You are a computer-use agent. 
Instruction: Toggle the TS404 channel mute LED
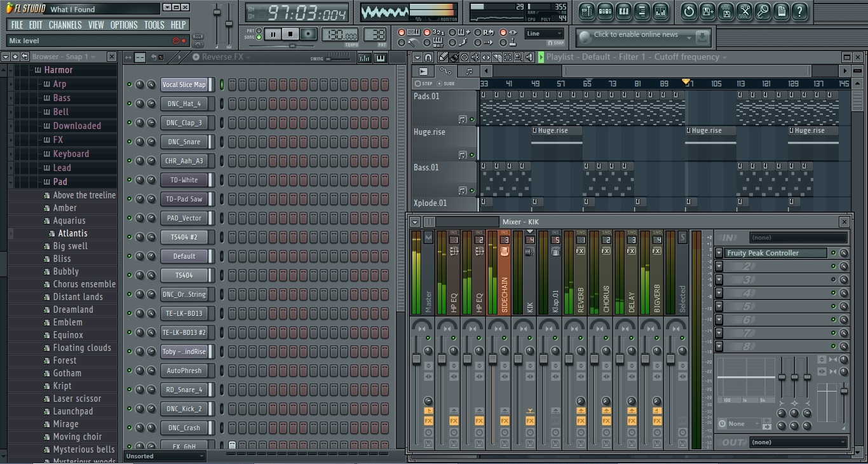pyautogui.click(x=129, y=275)
